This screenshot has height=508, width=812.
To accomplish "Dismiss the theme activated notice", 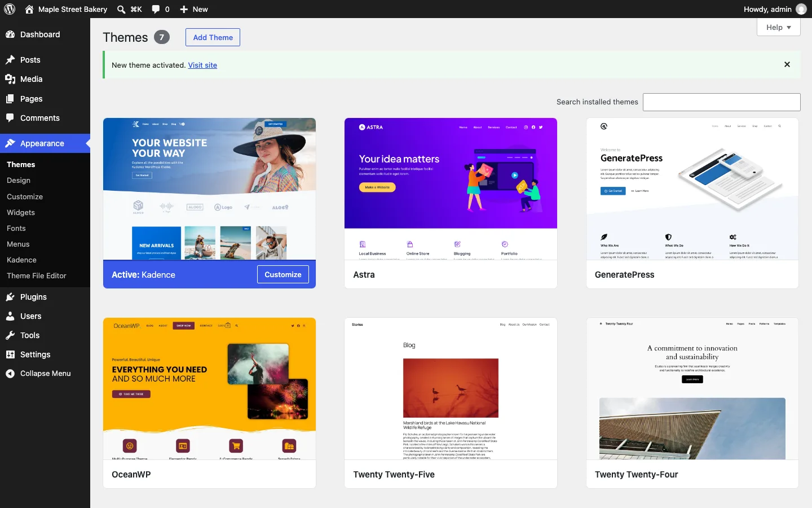I will point(787,64).
